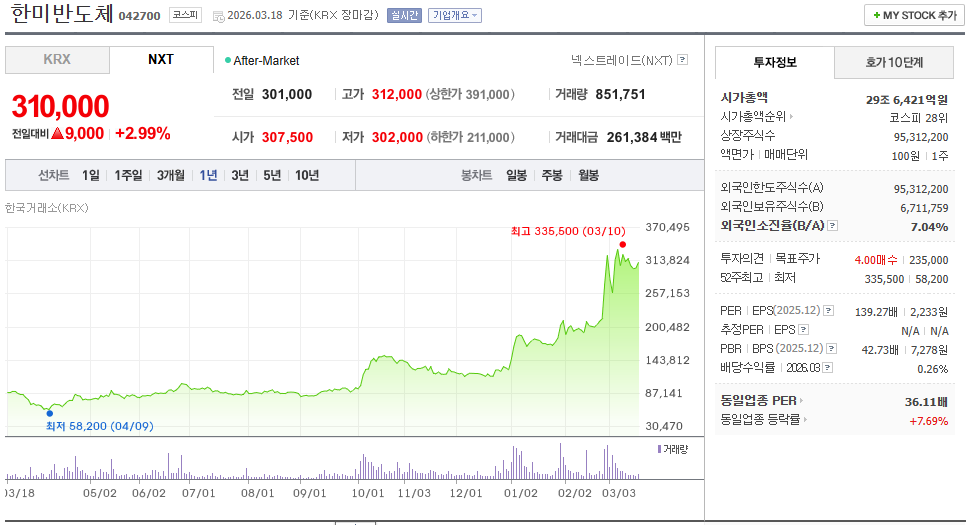
Task: Switch to the KRX tab
Action: click(x=57, y=59)
